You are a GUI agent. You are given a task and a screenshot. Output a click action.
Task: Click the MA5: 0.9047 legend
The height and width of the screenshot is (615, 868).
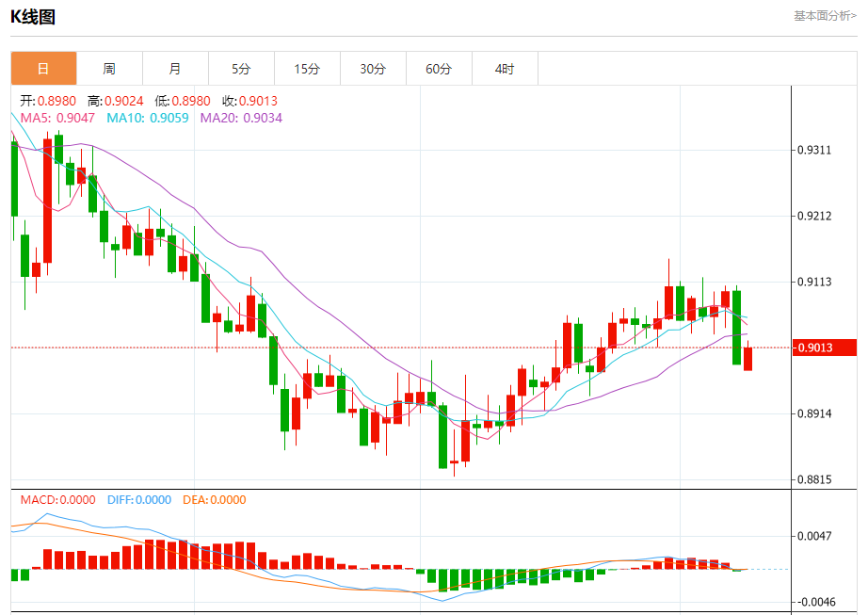tap(57, 118)
